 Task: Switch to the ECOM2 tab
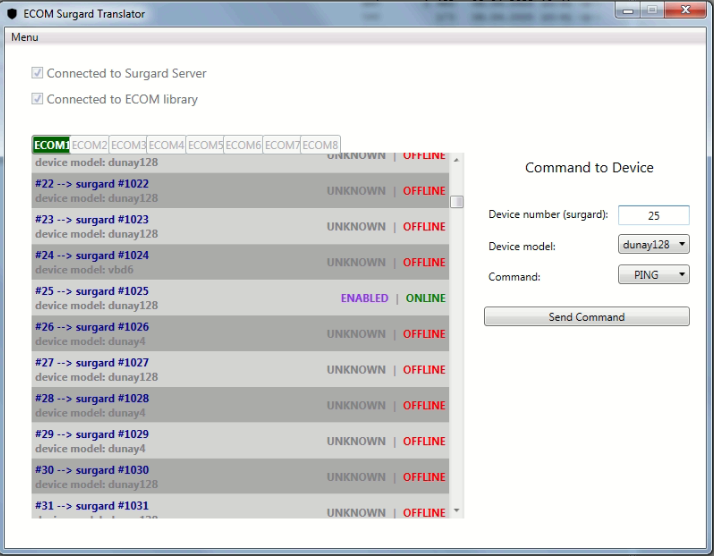click(x=90, y=145)
